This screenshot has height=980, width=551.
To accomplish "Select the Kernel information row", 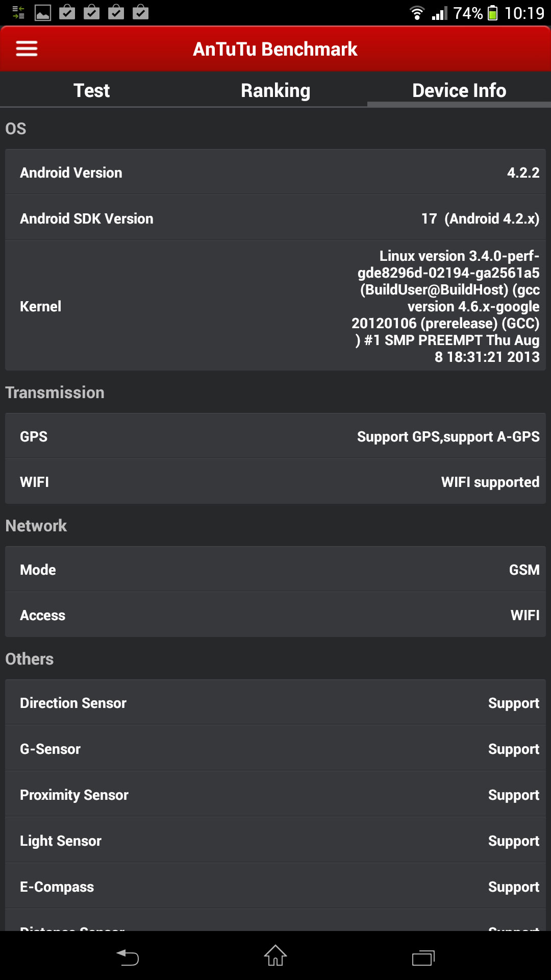I will (275, 306).
